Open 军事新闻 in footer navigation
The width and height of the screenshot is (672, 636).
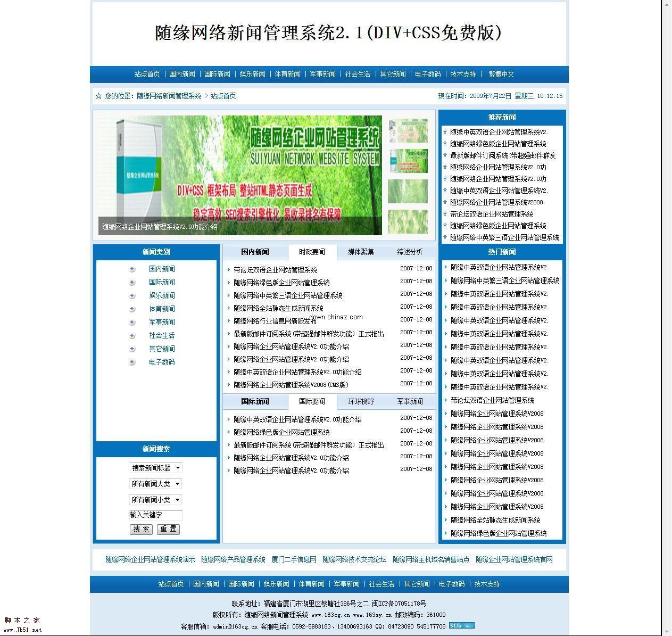coord(346,584)
